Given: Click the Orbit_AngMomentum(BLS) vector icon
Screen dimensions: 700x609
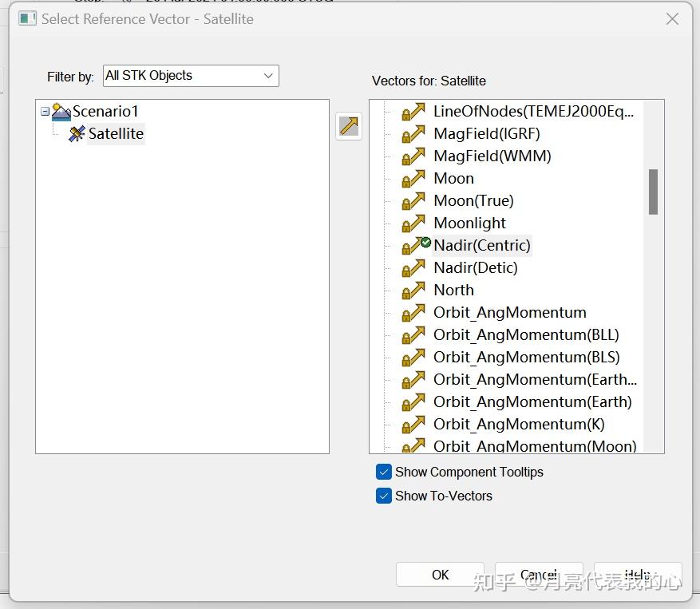Looking at the screenshot, I should 413,358.
